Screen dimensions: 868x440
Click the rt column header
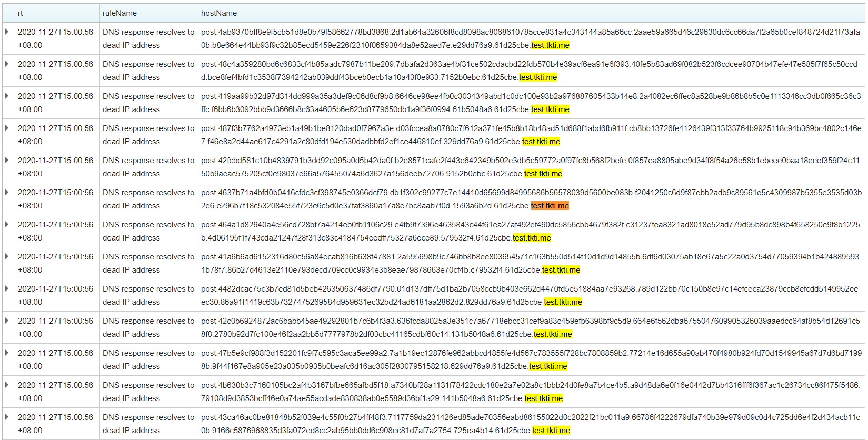tap(20, 13)
